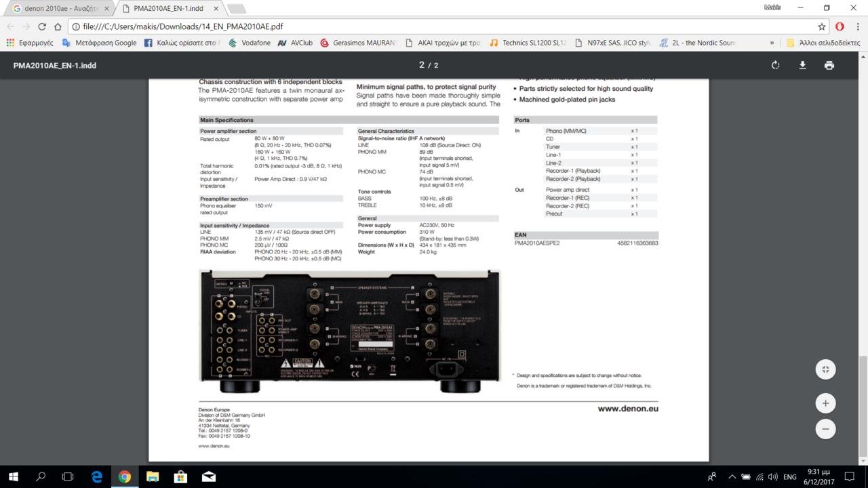Go back to previous page
Screen dimensions: 868x488
pos(10,26)
